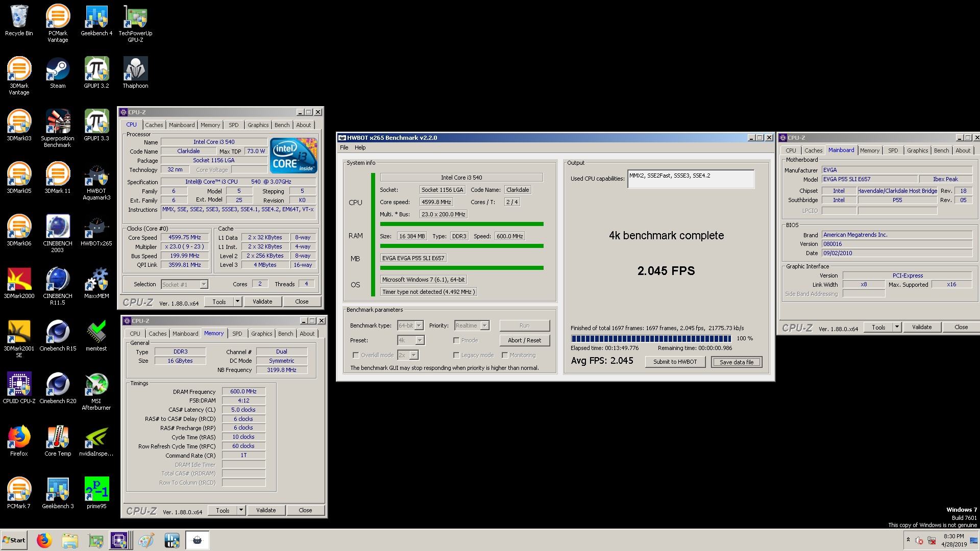Click Firefox icon in taskbar
Screen dimensions: 980x551
tap(44, 540)
